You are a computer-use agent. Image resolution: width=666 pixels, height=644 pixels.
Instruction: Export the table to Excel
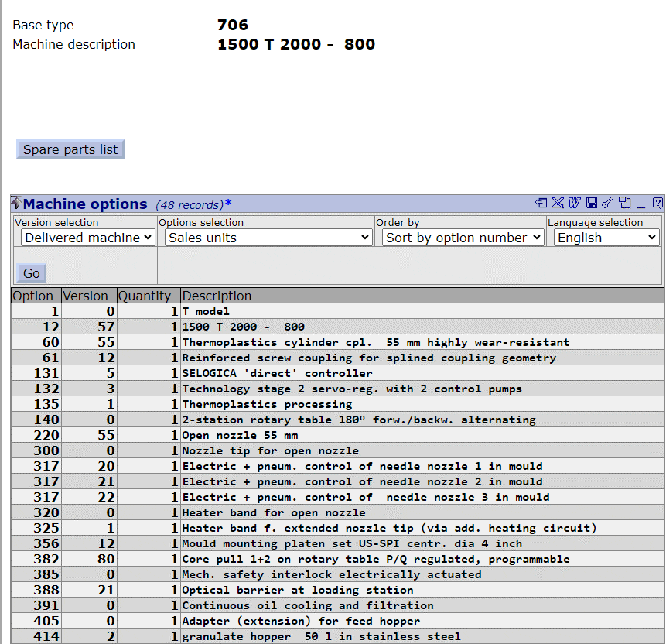(x=558, y=204)
